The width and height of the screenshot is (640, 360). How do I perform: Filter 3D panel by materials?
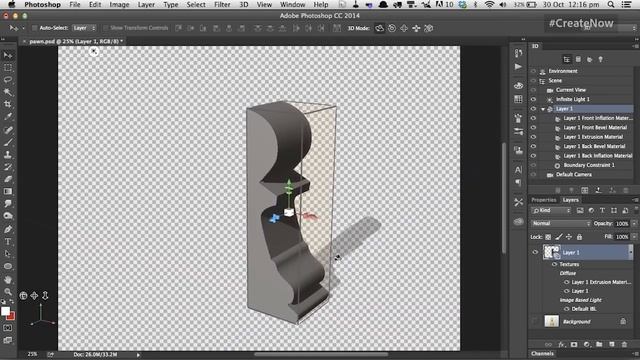click(x=589, y=60)
